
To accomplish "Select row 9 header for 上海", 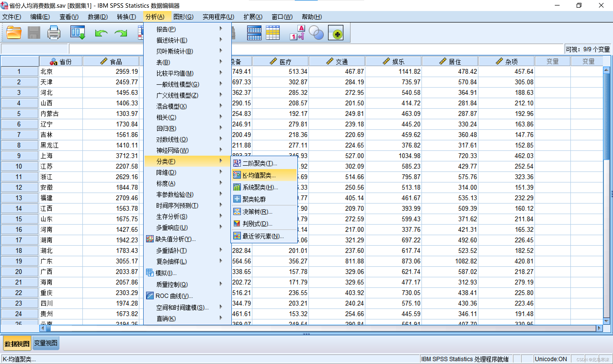I will pos(19,156).
